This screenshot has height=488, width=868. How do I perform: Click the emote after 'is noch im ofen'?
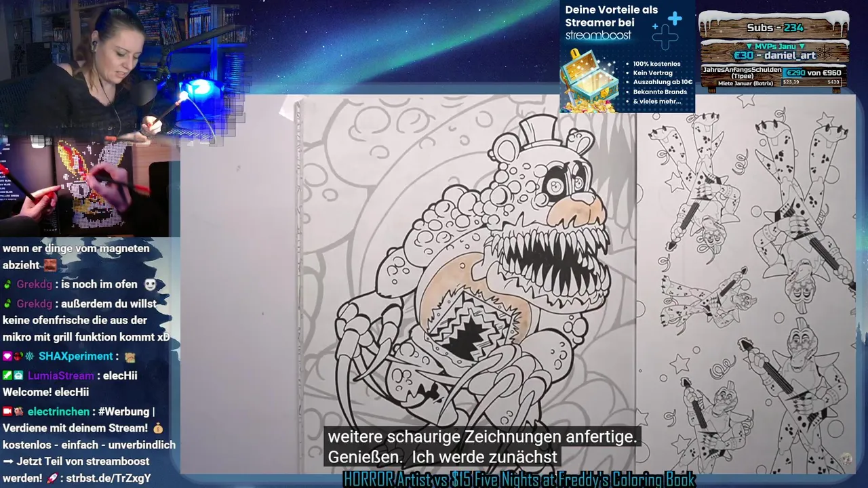151,285
